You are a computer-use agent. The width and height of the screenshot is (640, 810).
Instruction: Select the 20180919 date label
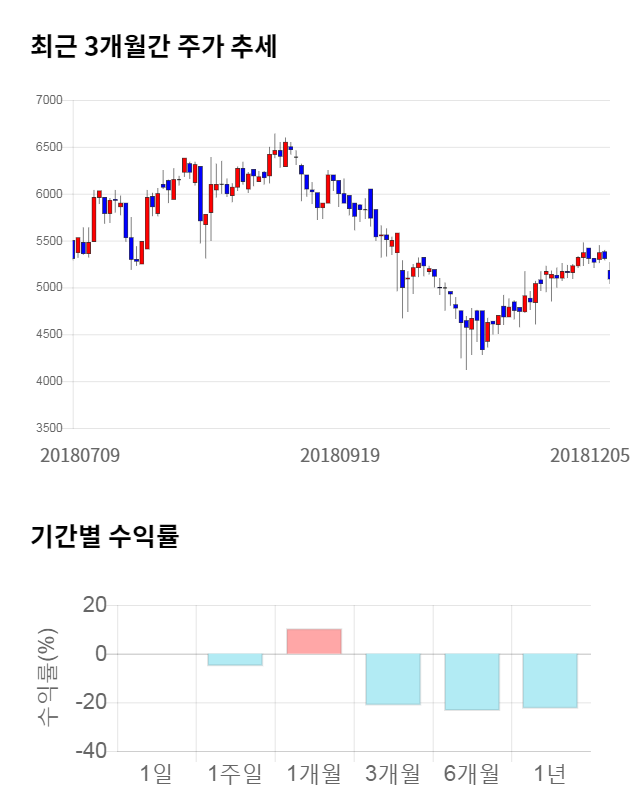[340, 455]
